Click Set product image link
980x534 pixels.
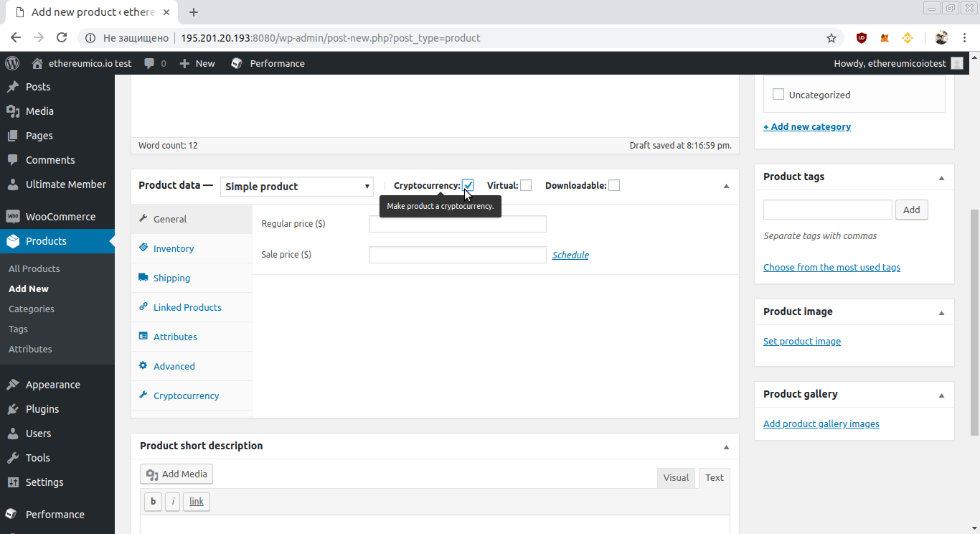[802, 341]
